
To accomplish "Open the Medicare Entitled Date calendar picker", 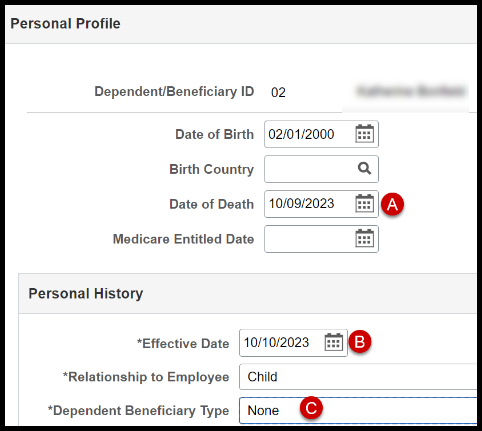I will (364, 239).
